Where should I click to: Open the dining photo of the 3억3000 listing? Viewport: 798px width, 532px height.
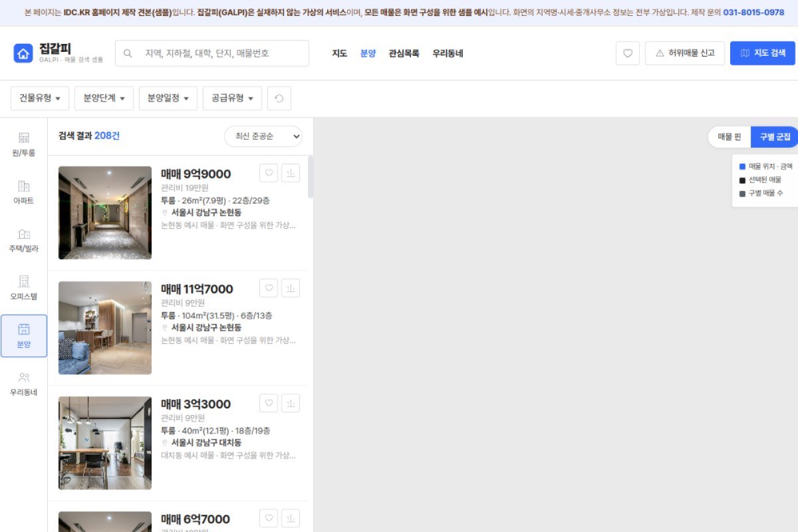[x=105, y=443]
